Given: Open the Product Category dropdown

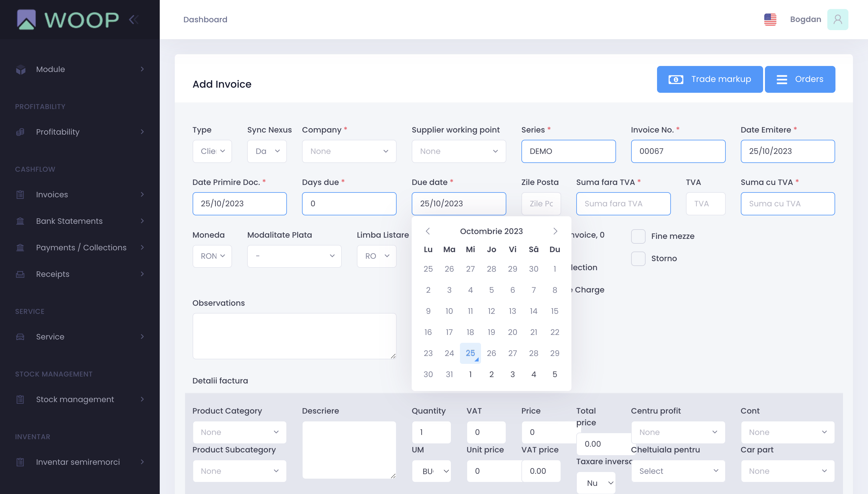Looking at the screenshot, I should (x=240, y=432).
